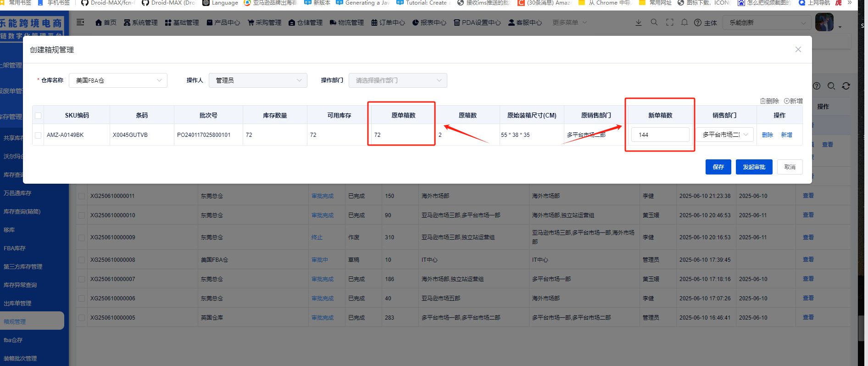868x366 pixels.
Task: Click 审批中 status in XG250610000008 row
Action: [320, 260]
